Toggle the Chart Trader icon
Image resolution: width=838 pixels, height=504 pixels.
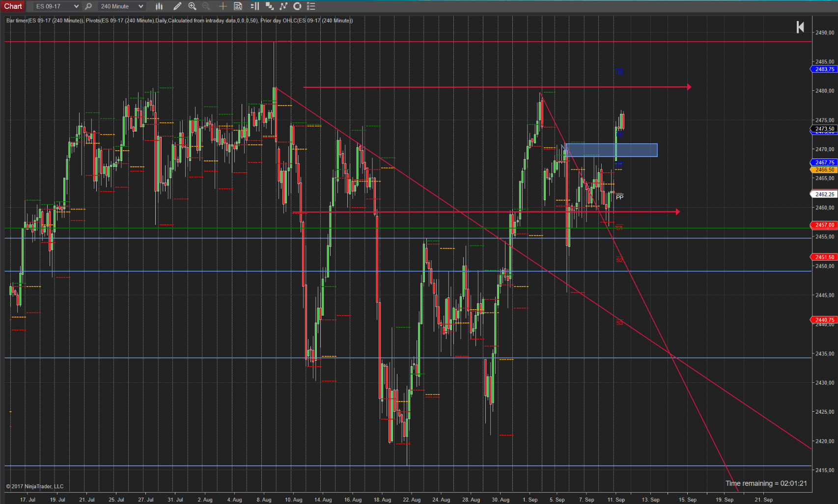[255, 6]
